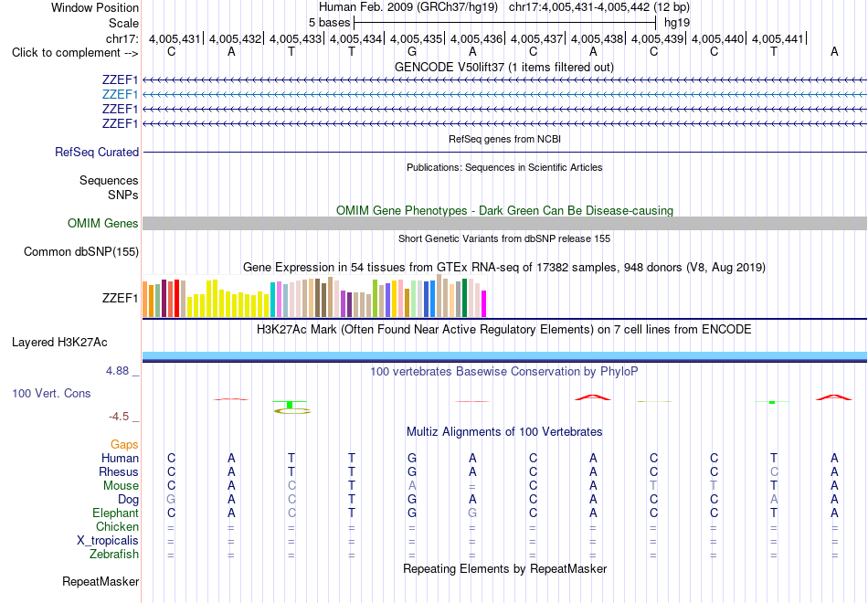Image resolution: width=868 pixels, height=603 pixels.
Task: Click the H3K27Ac Mark ENCODE track title
Action: coord(504,330)
